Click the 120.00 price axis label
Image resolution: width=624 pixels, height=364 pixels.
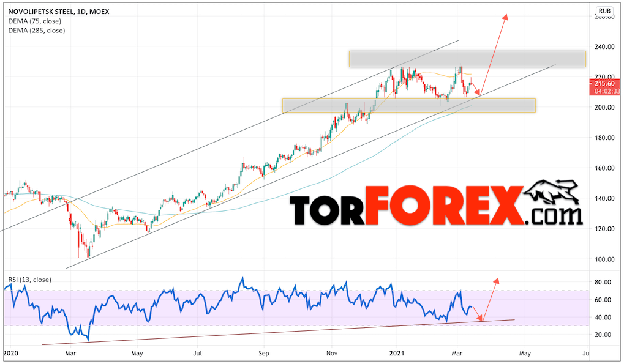[x=604, y=228]
